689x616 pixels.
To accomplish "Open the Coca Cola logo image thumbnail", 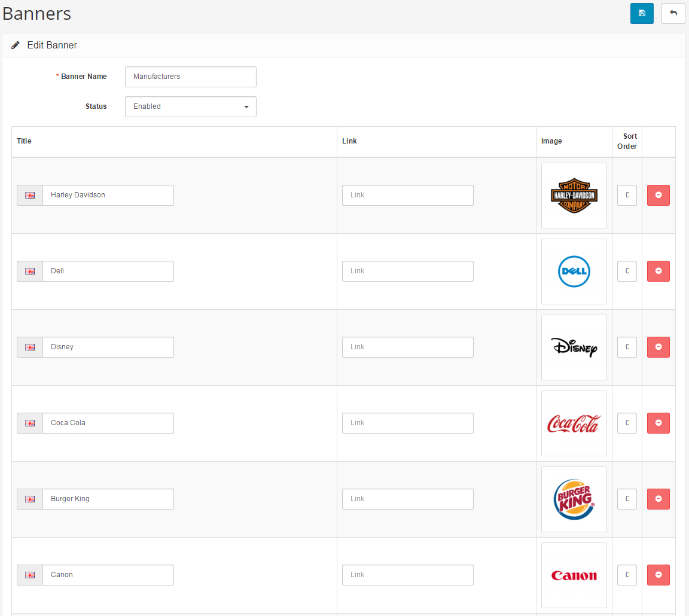I will click(574, 423).
